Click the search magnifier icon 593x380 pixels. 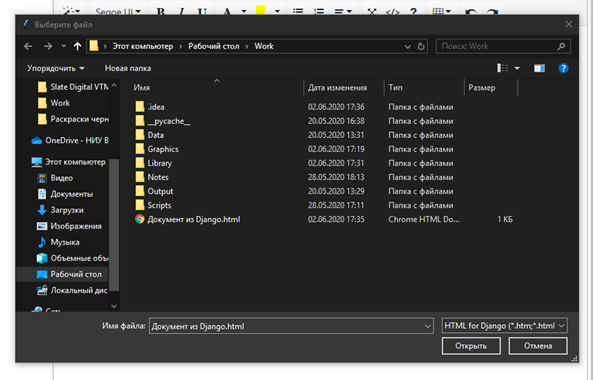click(x=561, y=46)
